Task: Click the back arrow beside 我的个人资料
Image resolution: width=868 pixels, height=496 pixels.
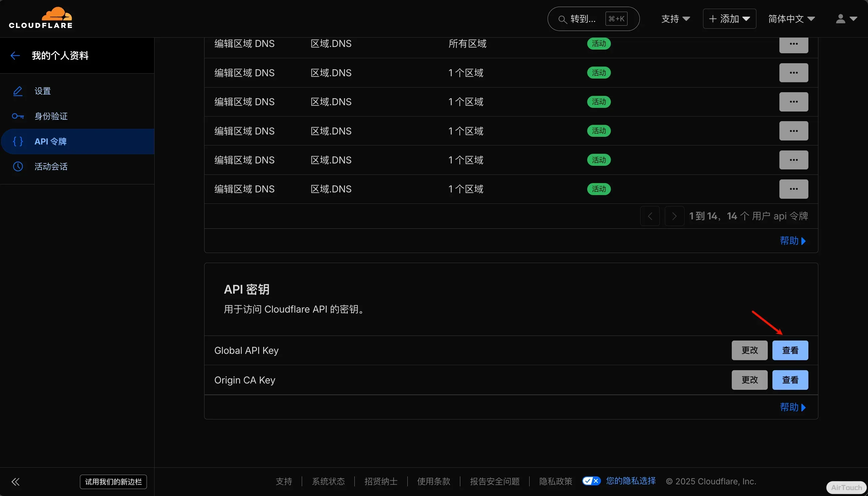Action: click(x=15, y=56)
